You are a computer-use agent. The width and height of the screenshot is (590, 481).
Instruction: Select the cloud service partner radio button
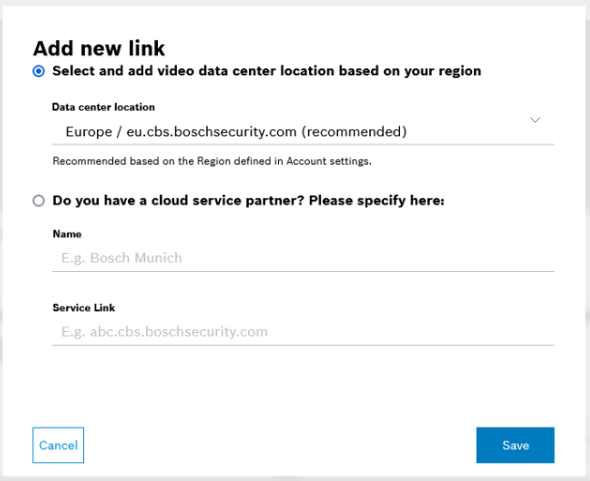tap(38, 201)
